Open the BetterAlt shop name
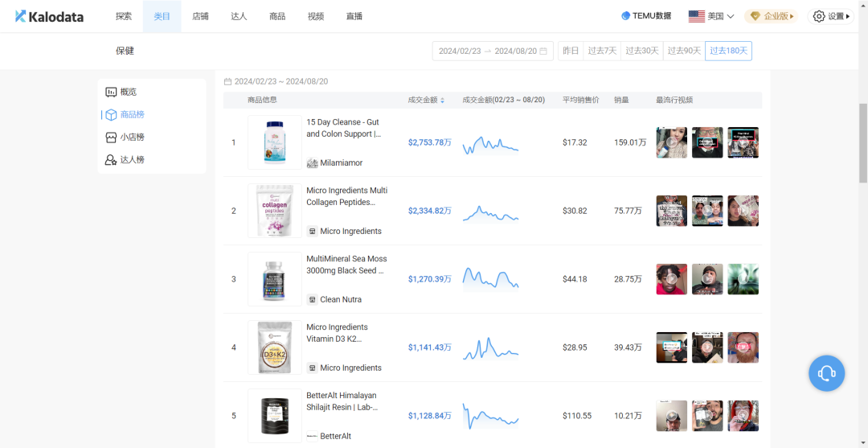The image size is (868, 448). click(x=335, y=436)
